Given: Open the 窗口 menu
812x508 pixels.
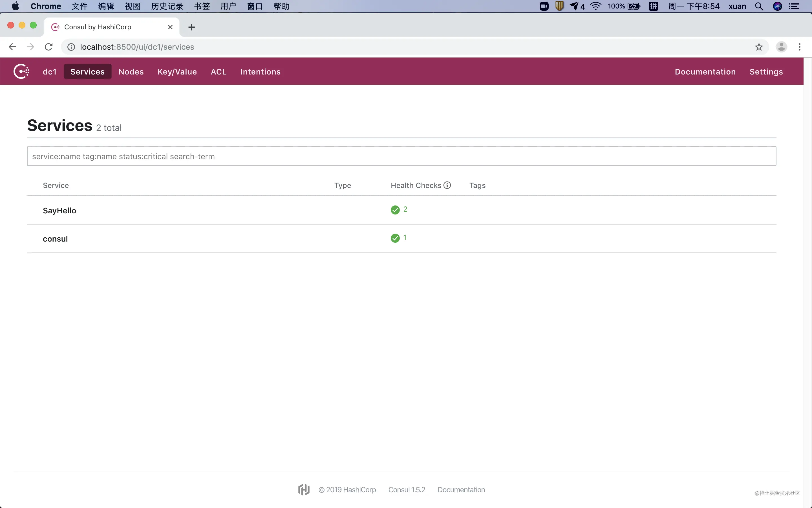Looking at the screenshot, I should click(x=255, y=6).
